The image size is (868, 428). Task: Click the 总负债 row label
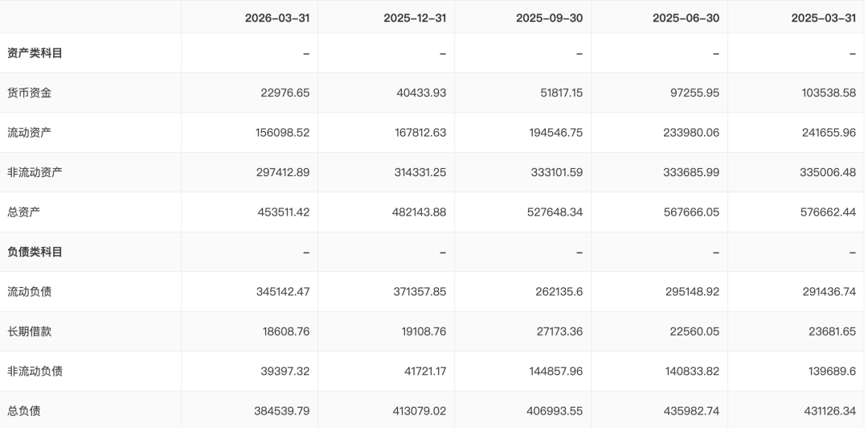[24, 411]
